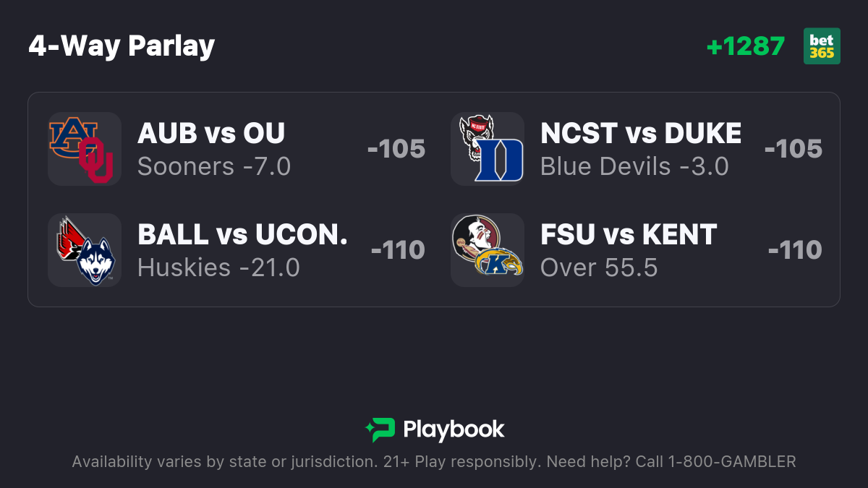Click the NC State and Duke logos
The image size is (868, 488).
pos(488,149)
